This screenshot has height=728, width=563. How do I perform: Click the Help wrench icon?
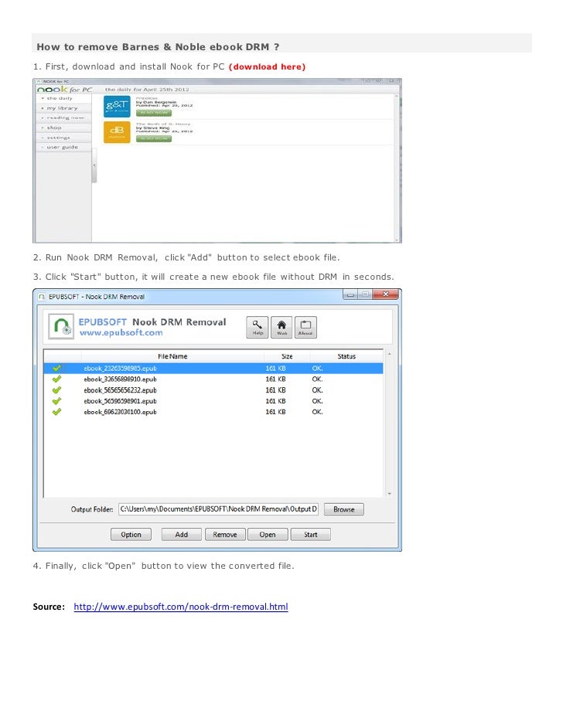(x=258, y=327)
